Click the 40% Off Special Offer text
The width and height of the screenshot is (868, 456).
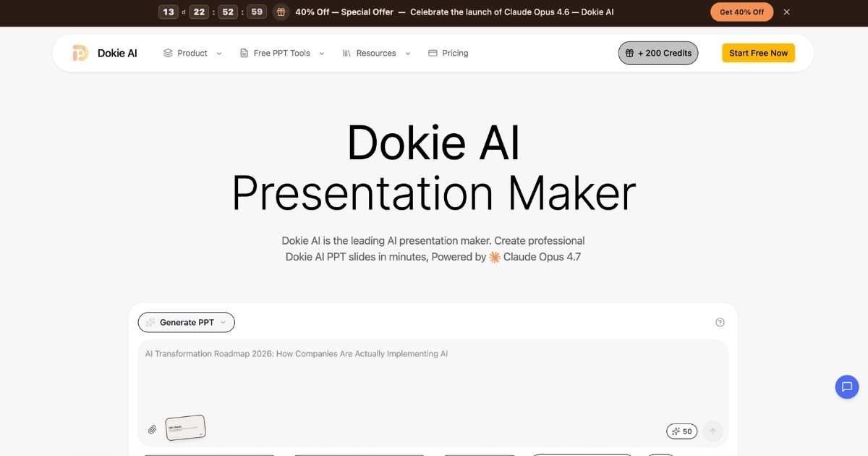(x=344, y=12)
